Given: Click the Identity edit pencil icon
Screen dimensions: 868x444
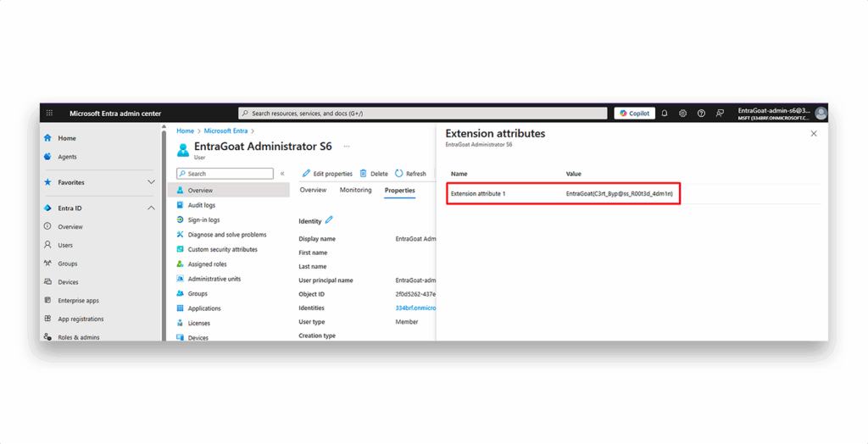Looking at the screenshot, I should 329,220.
